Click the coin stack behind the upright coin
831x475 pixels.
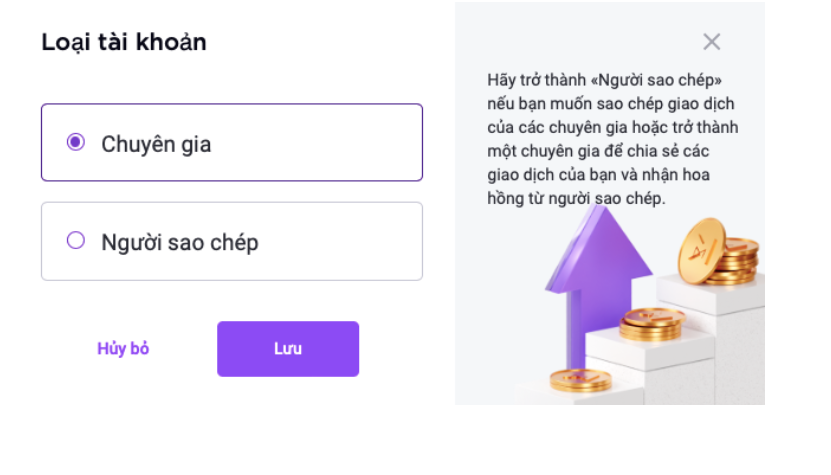coord(739,261)
